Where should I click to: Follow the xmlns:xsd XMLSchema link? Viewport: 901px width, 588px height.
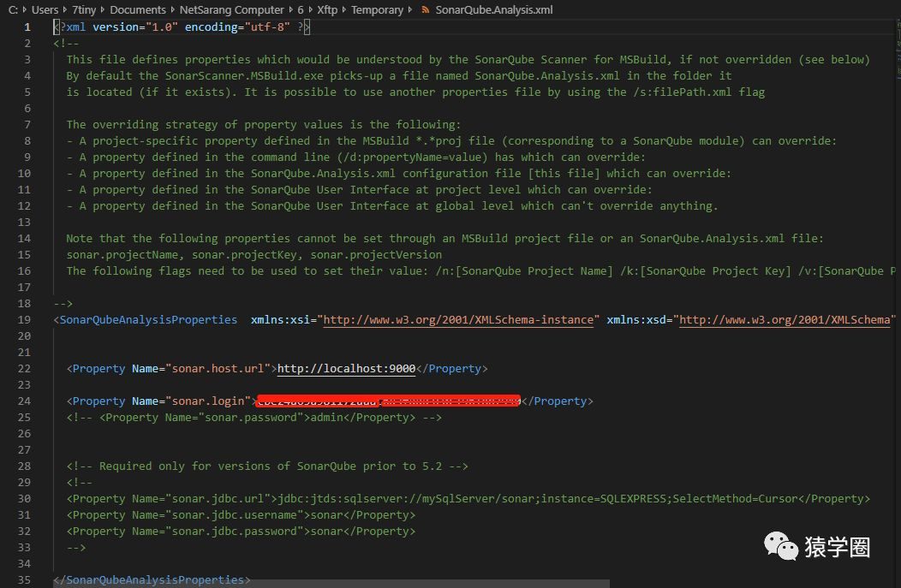pos(785,320)
